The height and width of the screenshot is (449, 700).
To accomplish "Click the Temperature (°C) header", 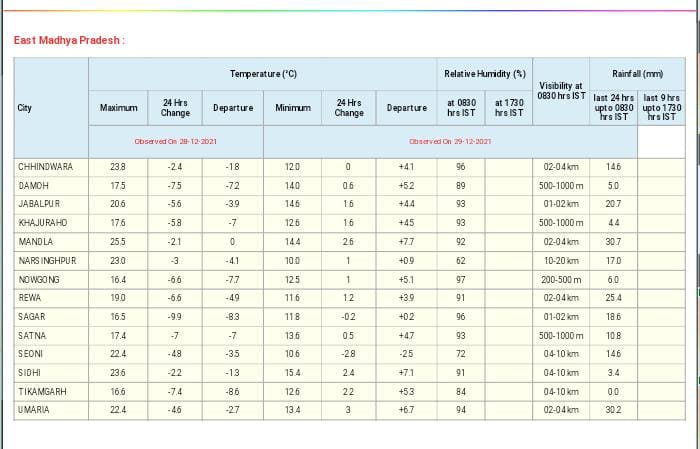I will tap(263, 74).
